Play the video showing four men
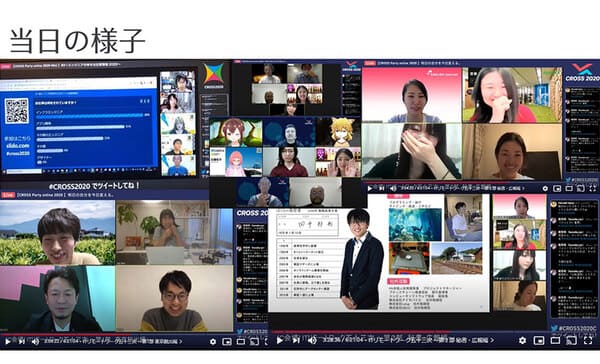The width and height of the screenshot is (600, 364). (8, 341)
